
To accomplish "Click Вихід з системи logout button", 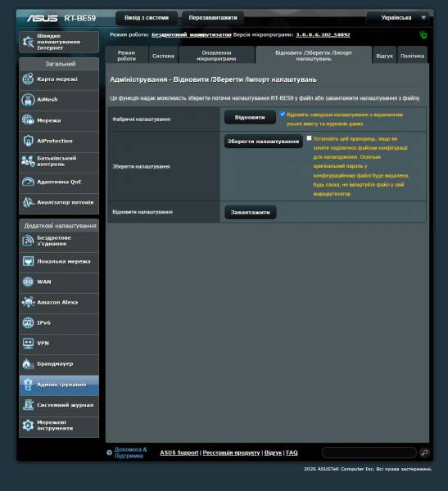I will click(x=147, y=18).
